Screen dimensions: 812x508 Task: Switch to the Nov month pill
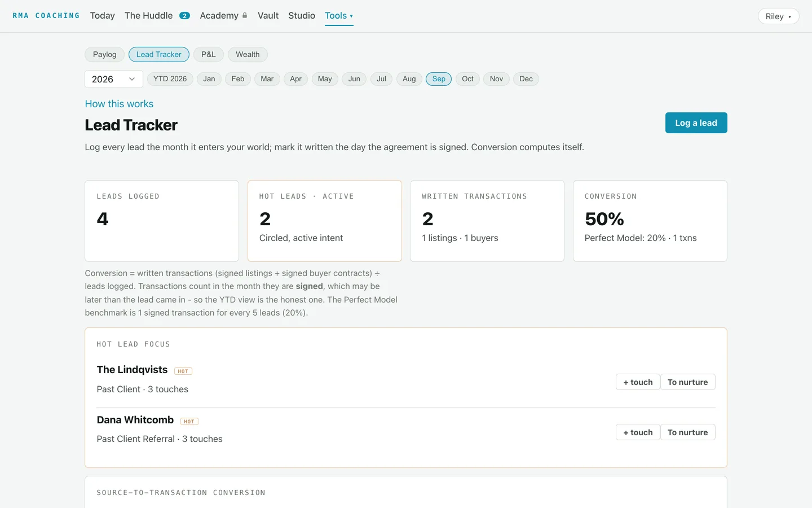pyautogui.click(x=496, y=79)
